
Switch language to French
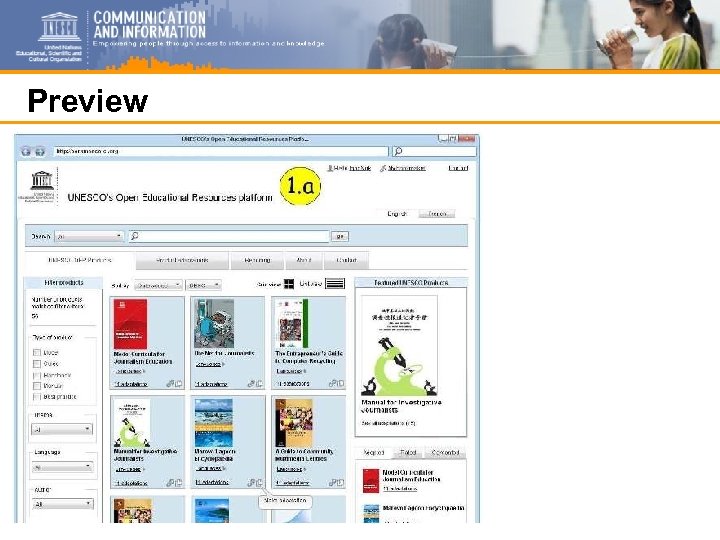point(437,214)
